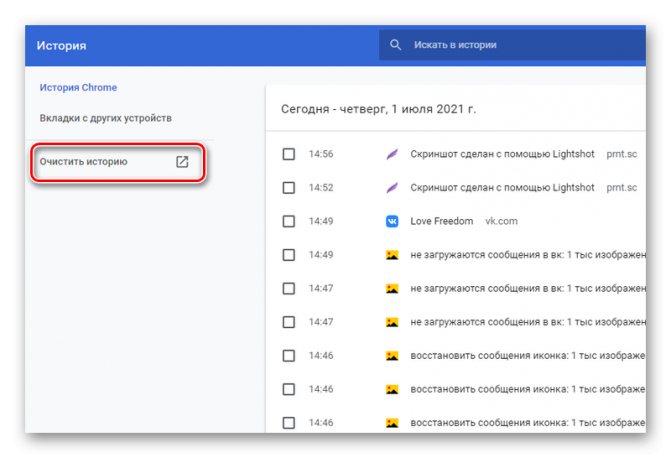
Task: Click the 'Очистить историю' button
Action: tap(84, 162)
